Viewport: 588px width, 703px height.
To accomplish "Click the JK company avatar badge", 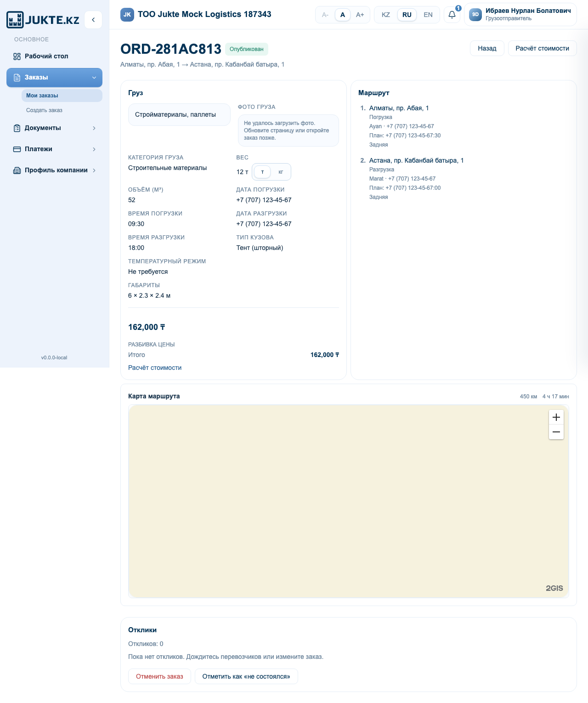I will [127, 14].
